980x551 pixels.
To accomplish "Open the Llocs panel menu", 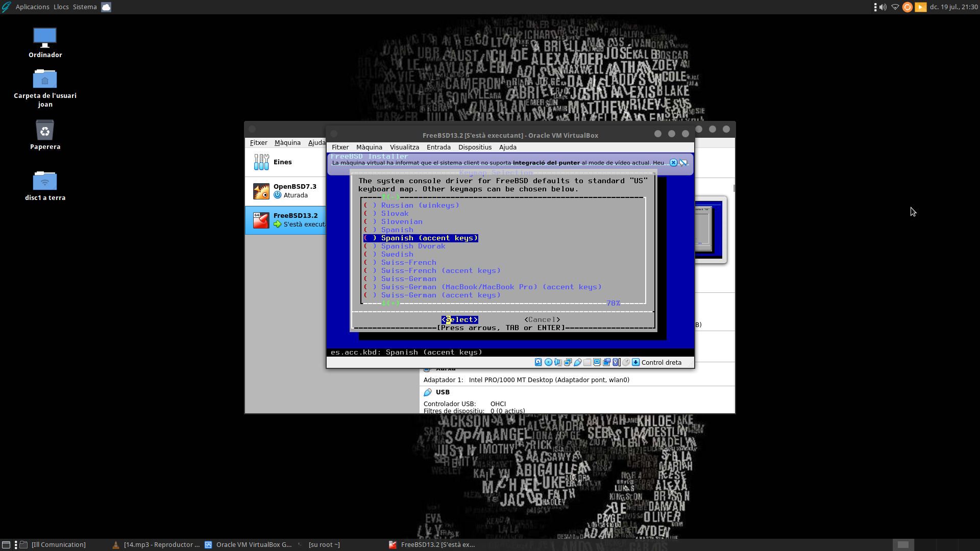I will (x=61, y=7).
